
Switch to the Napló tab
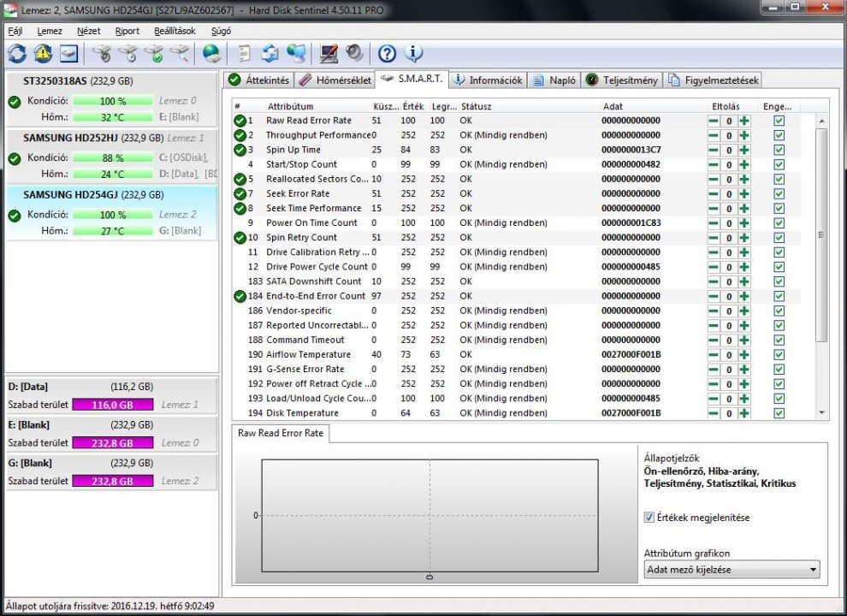(x=554, y=80)
